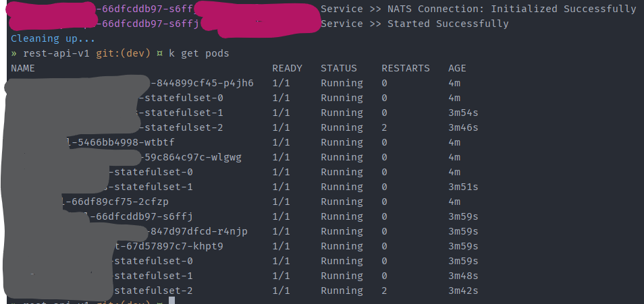
Task: Click the pod name ending in 847d97dfcd-r4njp
Action: click(197, 232)
